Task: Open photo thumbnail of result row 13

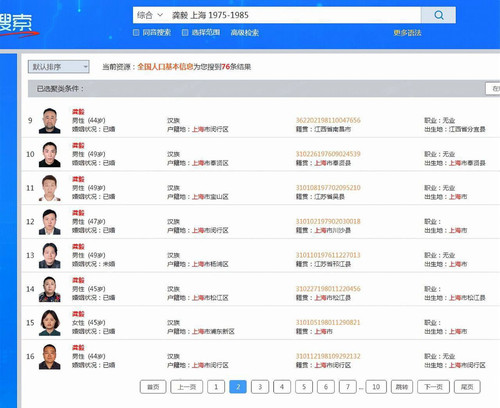Action: 50,255
